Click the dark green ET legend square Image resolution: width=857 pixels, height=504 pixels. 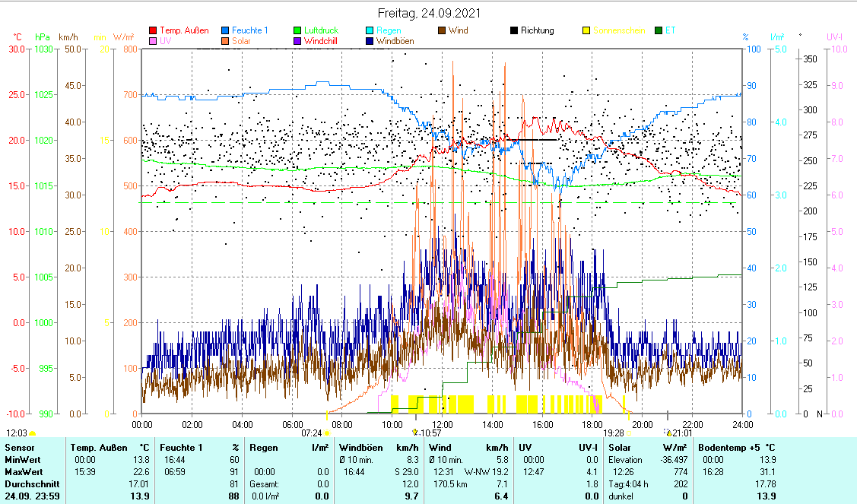[659, 30]
